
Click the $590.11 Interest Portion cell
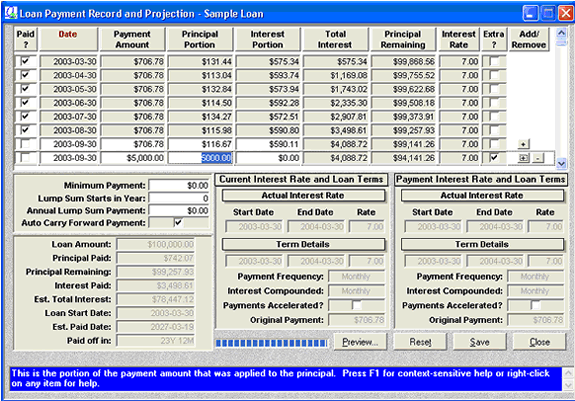[x=268, y=144]
